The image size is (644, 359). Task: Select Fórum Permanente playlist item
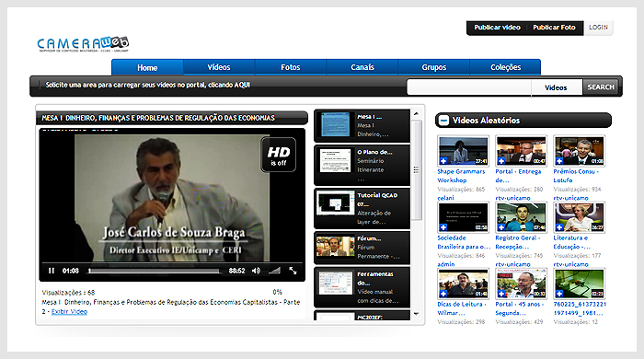(362, 248)
